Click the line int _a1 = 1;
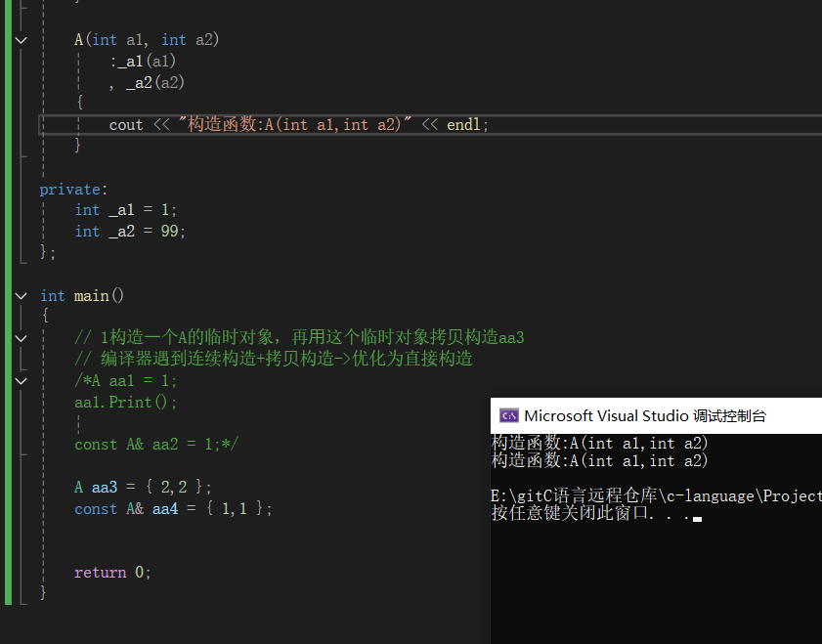The width and height of the screenshot is (822, 644). coord(126,210)
